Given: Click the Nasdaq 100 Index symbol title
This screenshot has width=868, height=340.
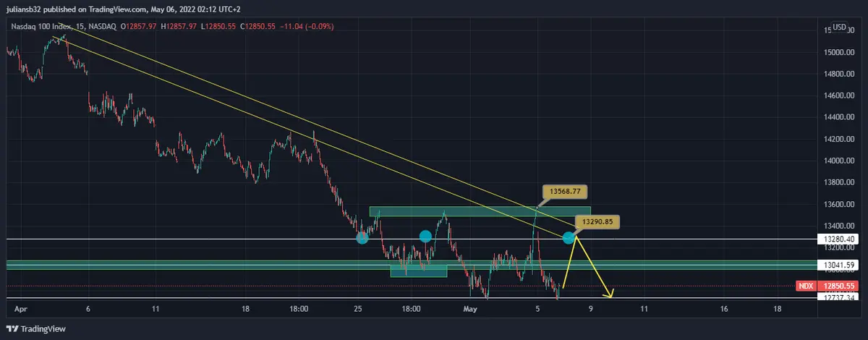Looking at the screenshot, I should point(41,27).
